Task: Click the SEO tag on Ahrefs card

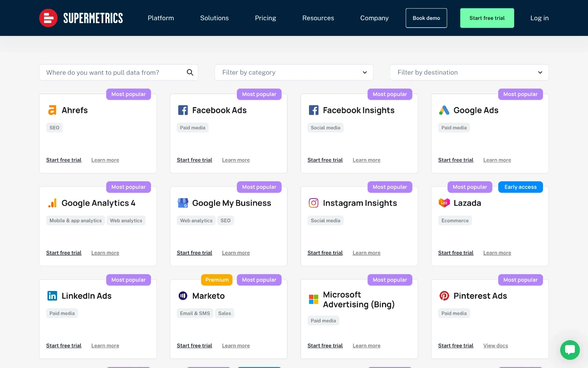Action: 55,128
